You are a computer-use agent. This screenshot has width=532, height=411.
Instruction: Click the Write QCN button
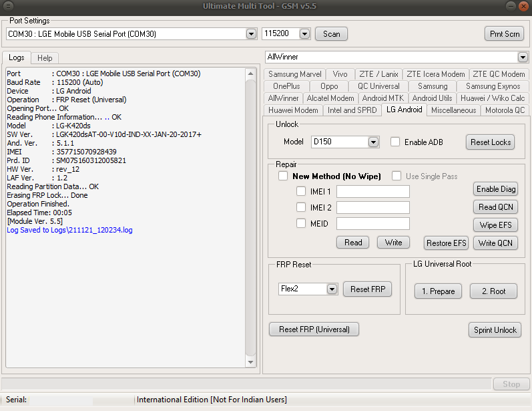pyautogui.click(x=496, y=243)
